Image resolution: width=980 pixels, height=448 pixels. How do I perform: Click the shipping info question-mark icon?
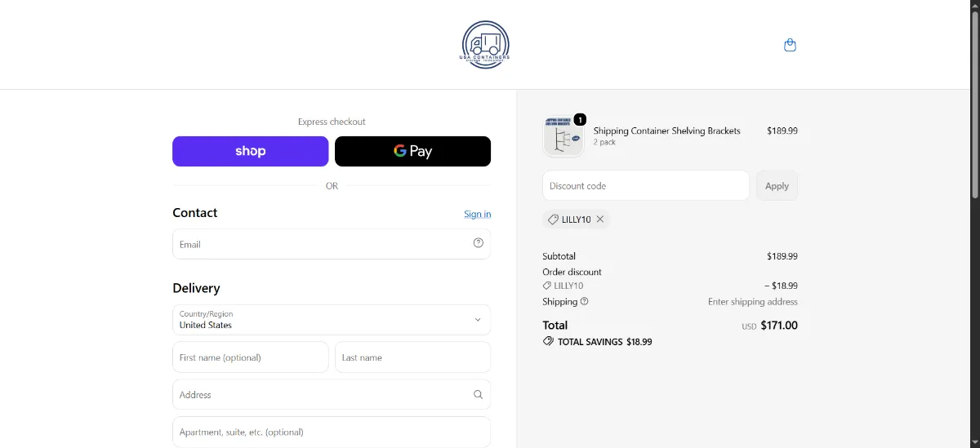click(x=584, y=301)
